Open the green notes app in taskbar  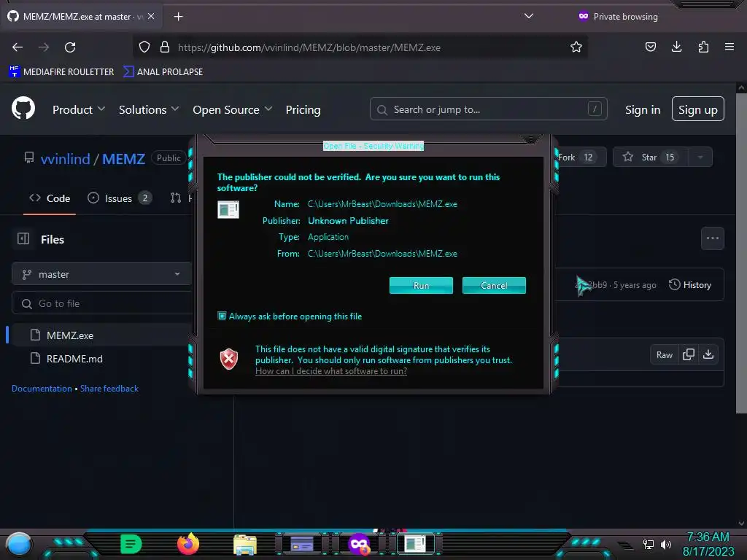(131, 544)
